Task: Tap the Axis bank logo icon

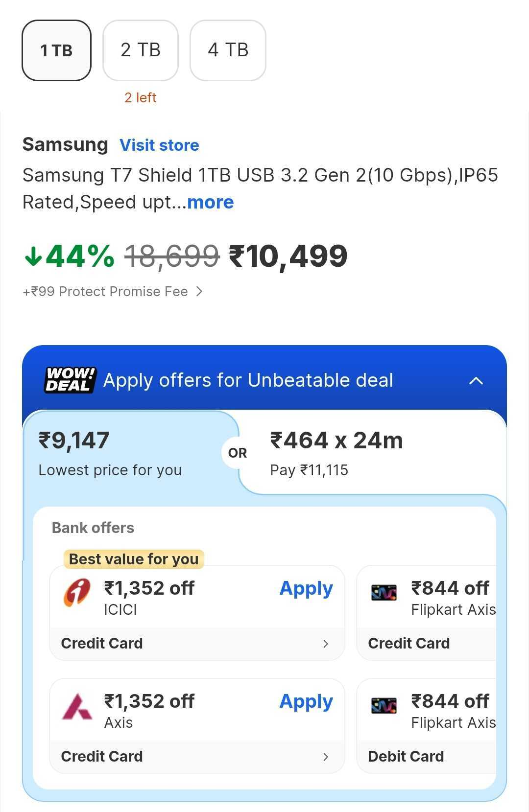Action: 77,706
